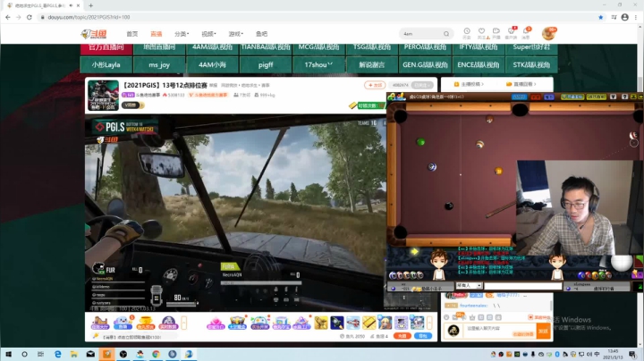Screen dimensions: 644x361
Task: Click the Douyu logo in header
Action: (x=94, y=34)
